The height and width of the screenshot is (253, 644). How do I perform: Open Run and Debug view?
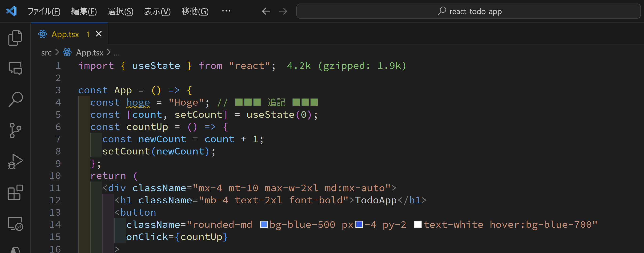pyautogui.click(x=15, y=162)
